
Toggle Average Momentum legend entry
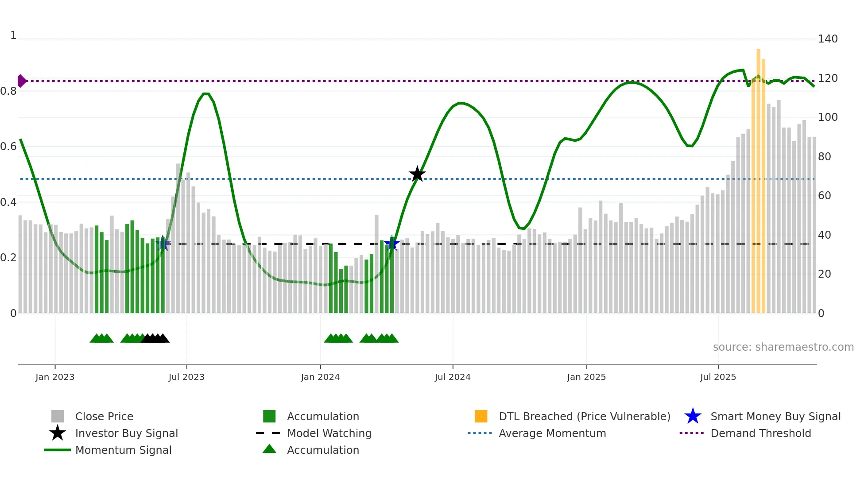552,433
